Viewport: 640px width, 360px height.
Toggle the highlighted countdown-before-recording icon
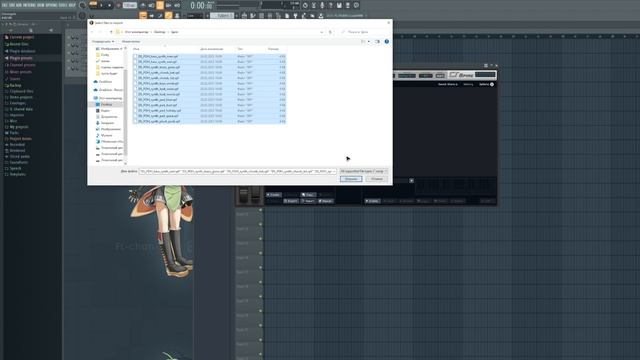pyautogui.click(x=160, y=5)
